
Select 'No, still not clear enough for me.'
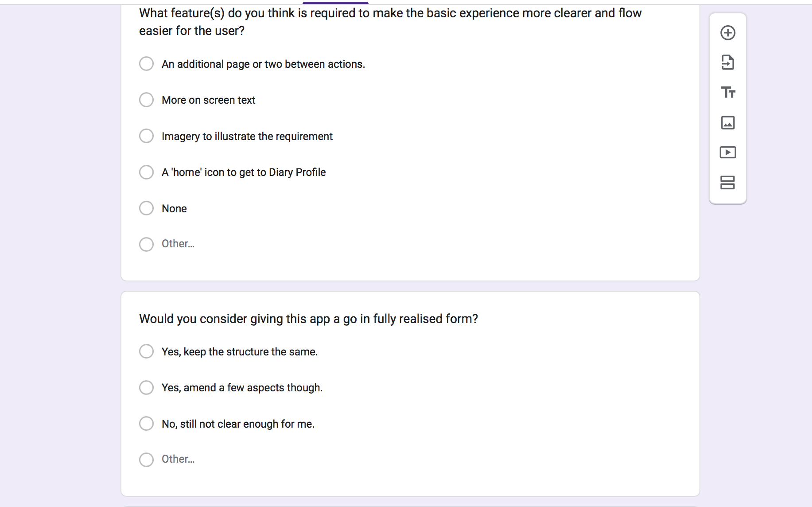pos(146,424)
